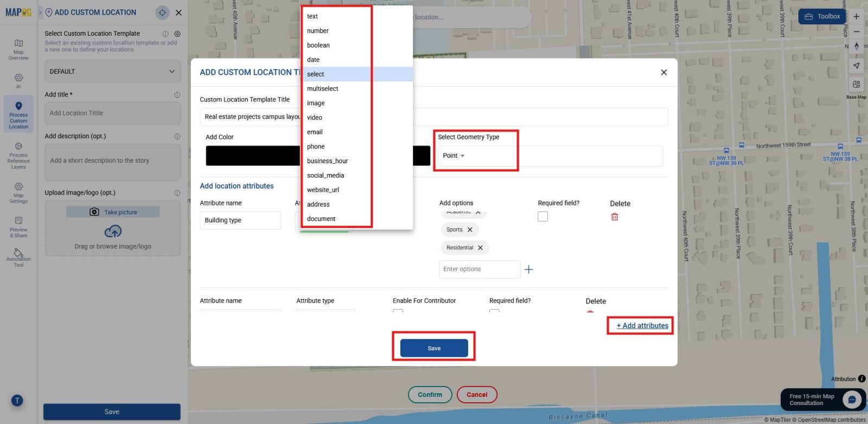The width and height of the screenshot is (868, 424).
Task: Expand the DEFAULT template dropdown
Action: (x=113, y=72)
